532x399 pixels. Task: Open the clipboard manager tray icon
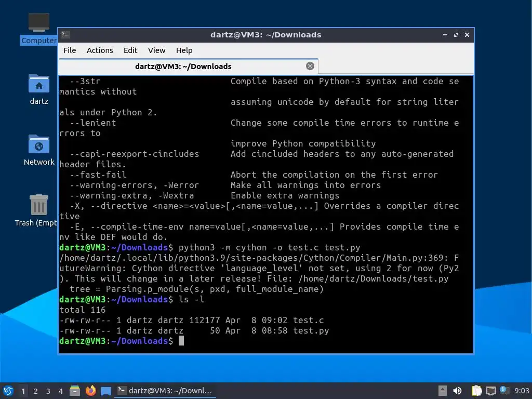pos(477,391)
